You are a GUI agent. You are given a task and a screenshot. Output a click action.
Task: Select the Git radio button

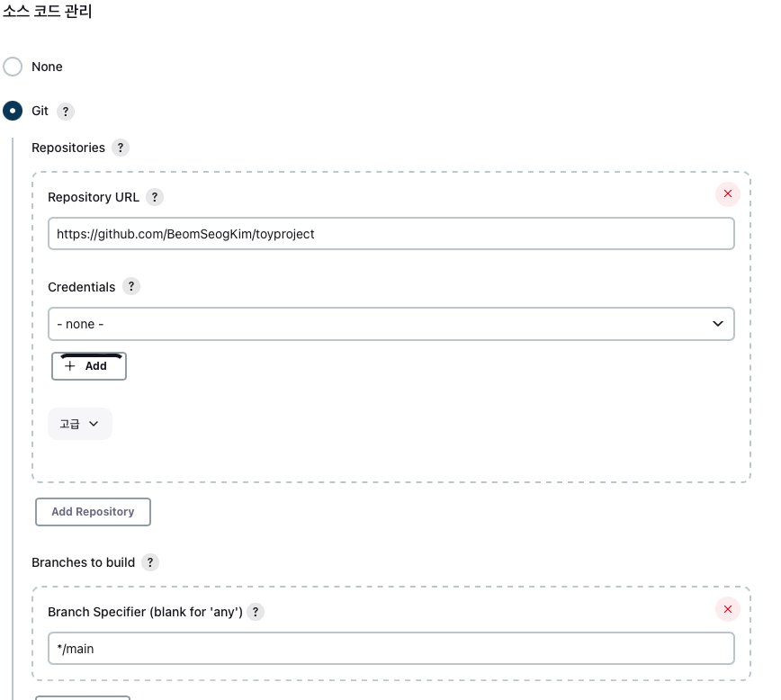click(13, 111)
